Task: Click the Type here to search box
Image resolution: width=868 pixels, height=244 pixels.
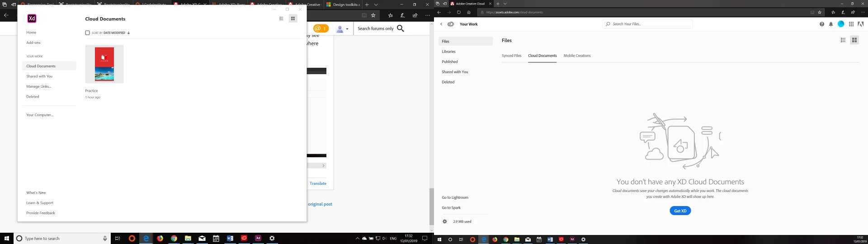Action: (x=62, y=238)
